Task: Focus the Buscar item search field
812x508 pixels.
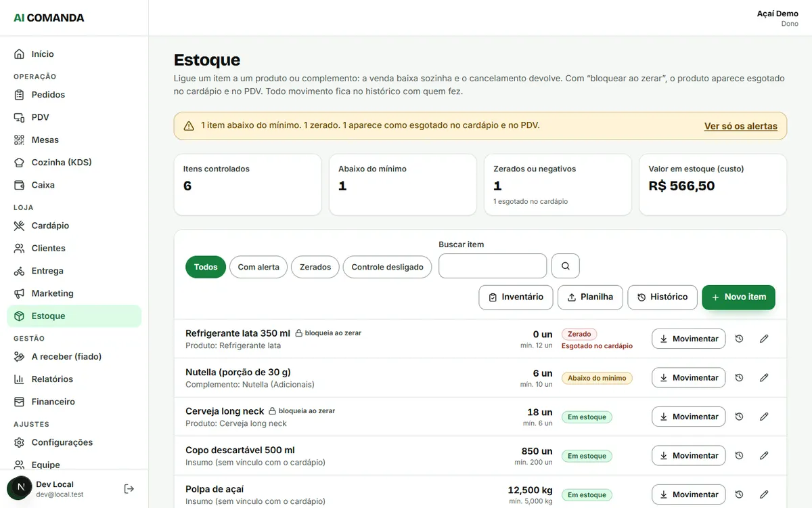Action: [493, 266]
